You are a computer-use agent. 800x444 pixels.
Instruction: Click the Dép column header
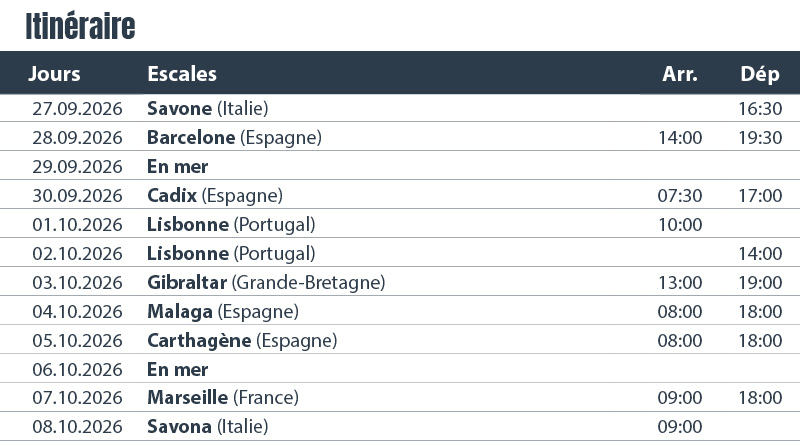(x=760, y=74)
